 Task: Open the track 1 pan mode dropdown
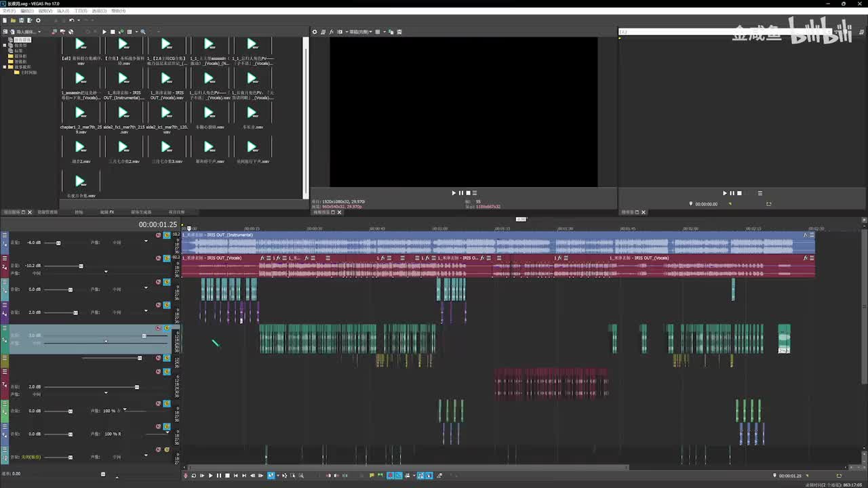(x=146, y=241)
